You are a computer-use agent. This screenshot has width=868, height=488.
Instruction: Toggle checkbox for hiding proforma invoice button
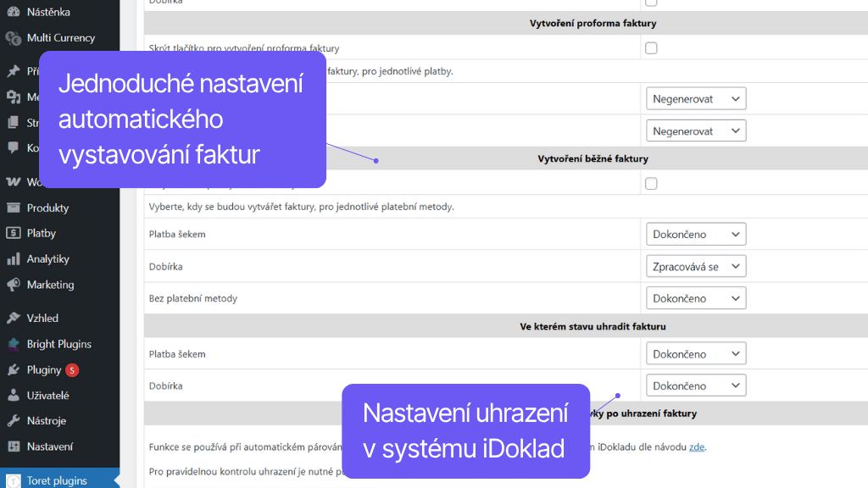(651, 48)
